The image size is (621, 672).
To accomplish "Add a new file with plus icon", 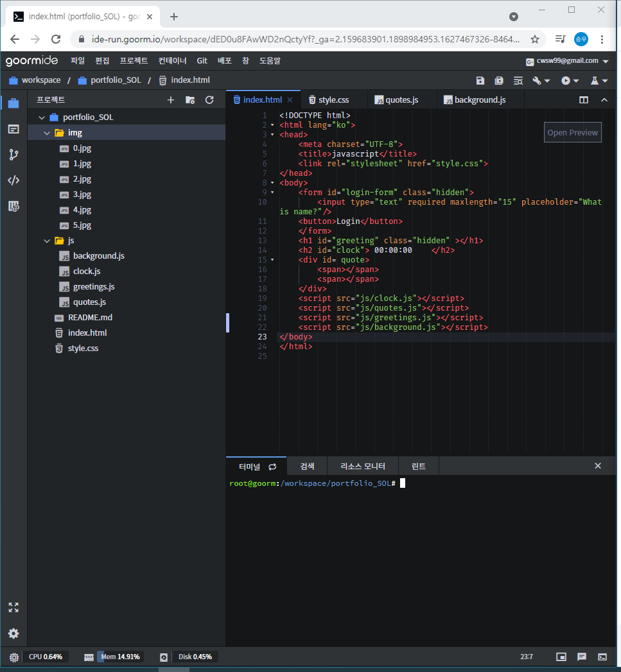I will click(171, 100).
